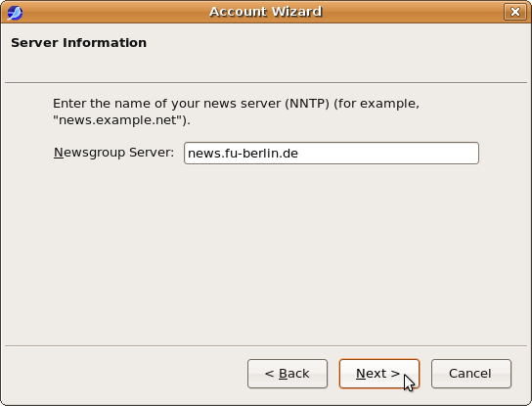Cancel the Account Wizard
The image size is (532, 406).
coord(471,374)
